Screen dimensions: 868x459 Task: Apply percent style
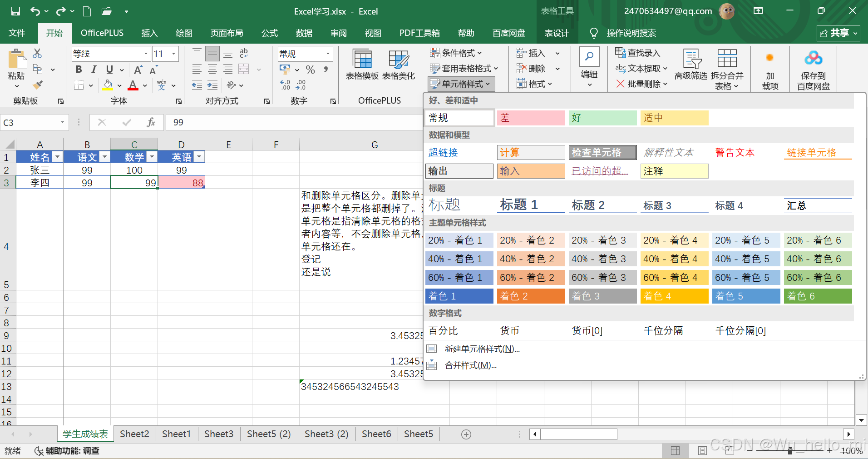click(311, 70)
